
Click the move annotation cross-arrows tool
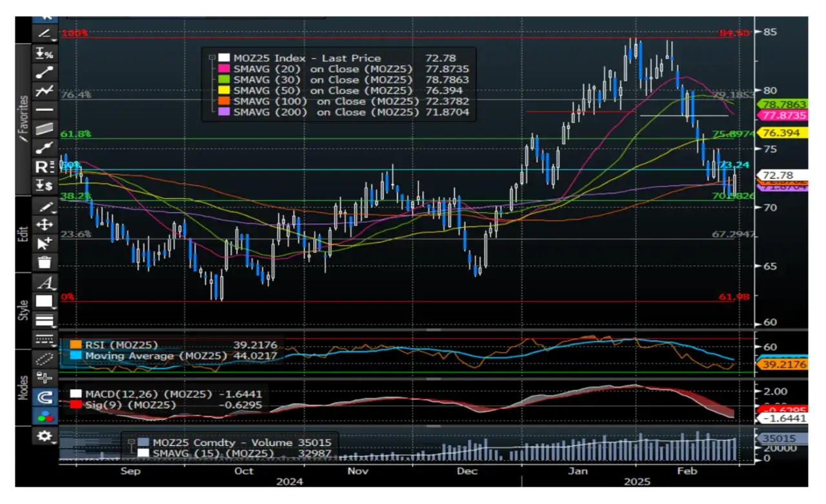tap(45, 225)
